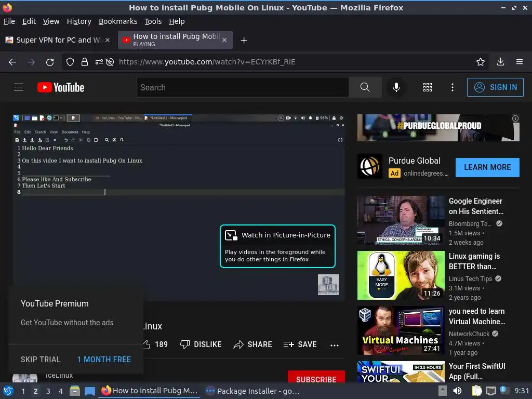
Task: Open a new tab with plus button
Action: tap(244, 41)
